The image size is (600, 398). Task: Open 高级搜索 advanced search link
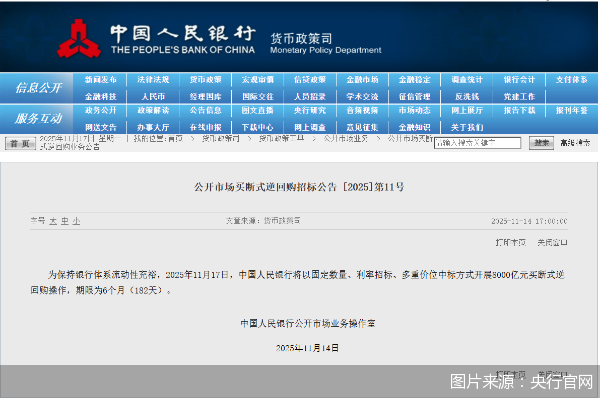(x=575, y=143)
